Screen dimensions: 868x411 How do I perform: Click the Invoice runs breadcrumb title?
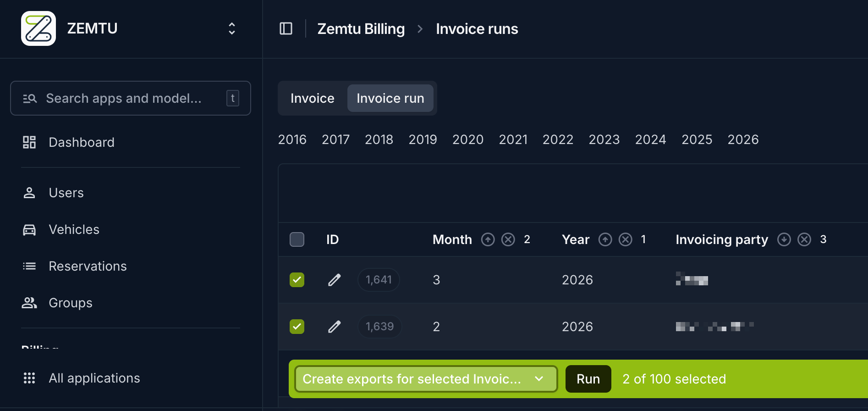coord(477,29)
